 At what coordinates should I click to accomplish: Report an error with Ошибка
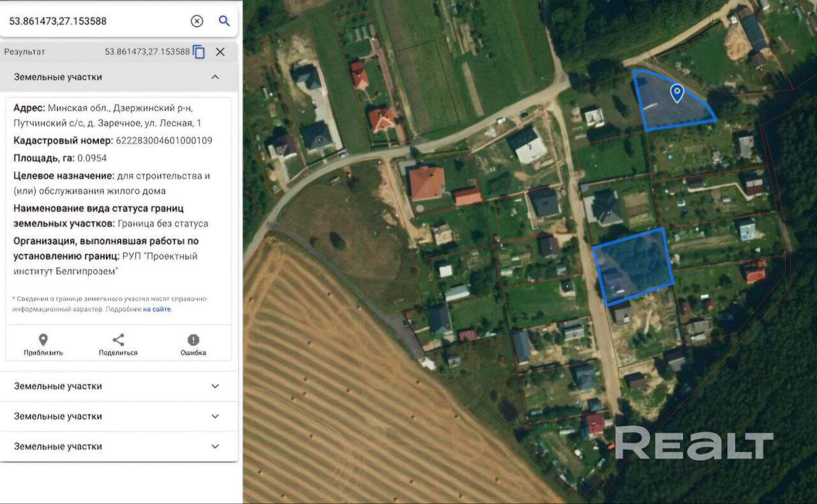pyautogui.click(x=193, y=345)
